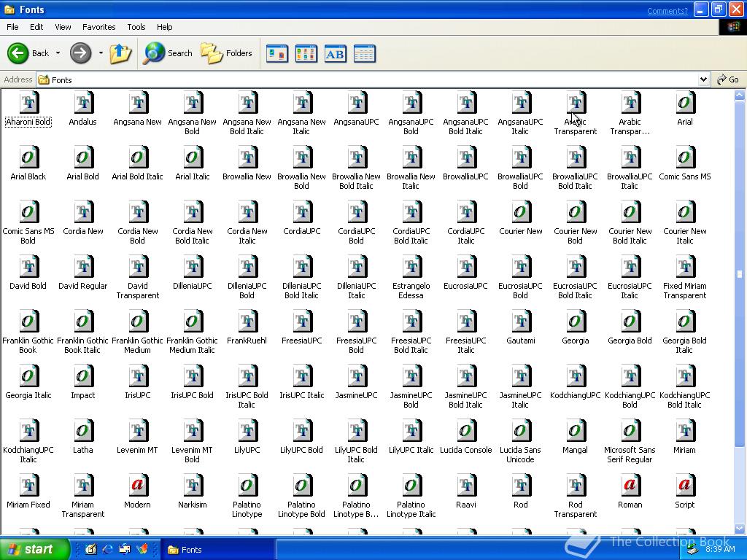Select the Latha font icon
Image resolution: width=747 pixels, height=560 pixels.
click(83, 437)
